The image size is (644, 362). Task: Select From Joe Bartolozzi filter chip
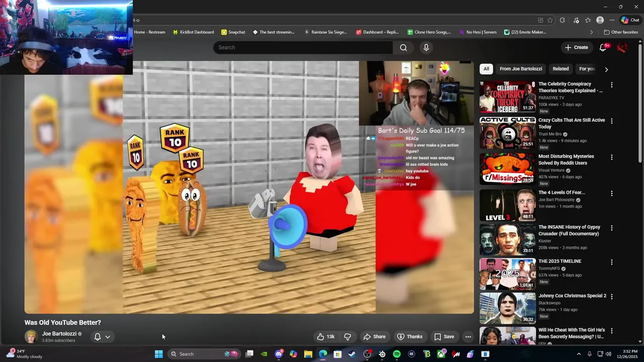(x=521, y=69)
